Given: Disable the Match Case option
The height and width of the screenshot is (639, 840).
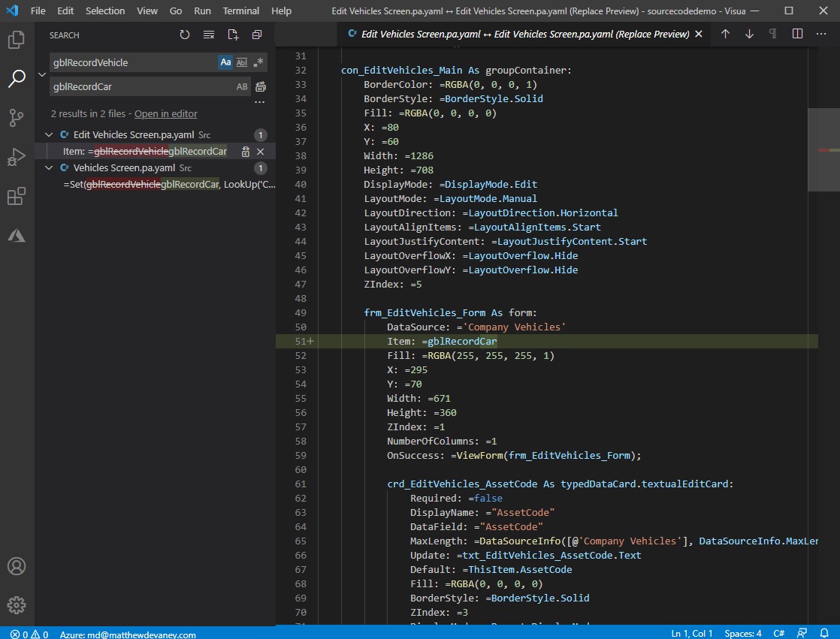Looking at the screenshot, I should pyautogui.click(x=225, y=62).
